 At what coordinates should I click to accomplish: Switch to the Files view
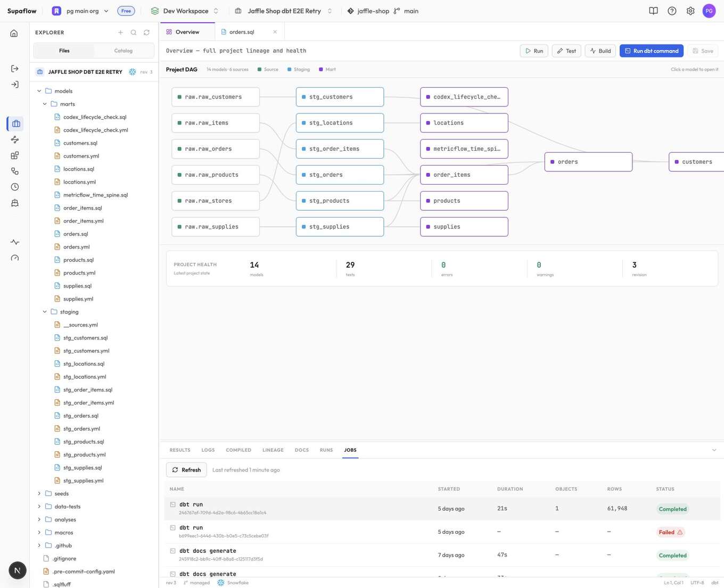coord(64,51)
